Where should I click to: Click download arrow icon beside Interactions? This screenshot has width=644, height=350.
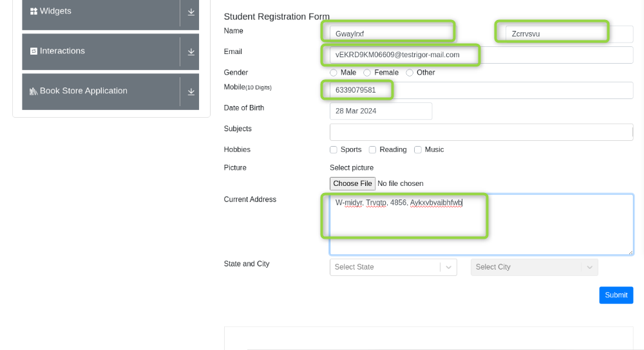point(191,52)
